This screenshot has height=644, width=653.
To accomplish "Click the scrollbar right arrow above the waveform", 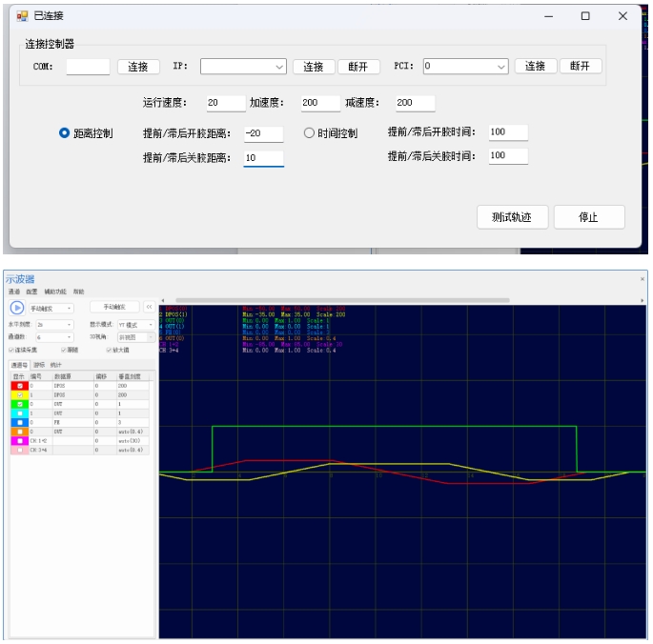I will click(642, 300).
